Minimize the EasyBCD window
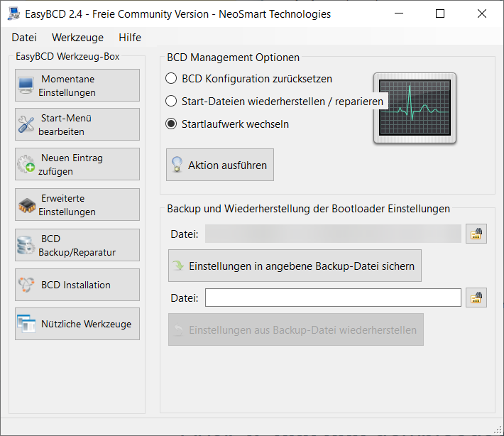The height and width of the screenshot is (436, 504). (399, 13)
